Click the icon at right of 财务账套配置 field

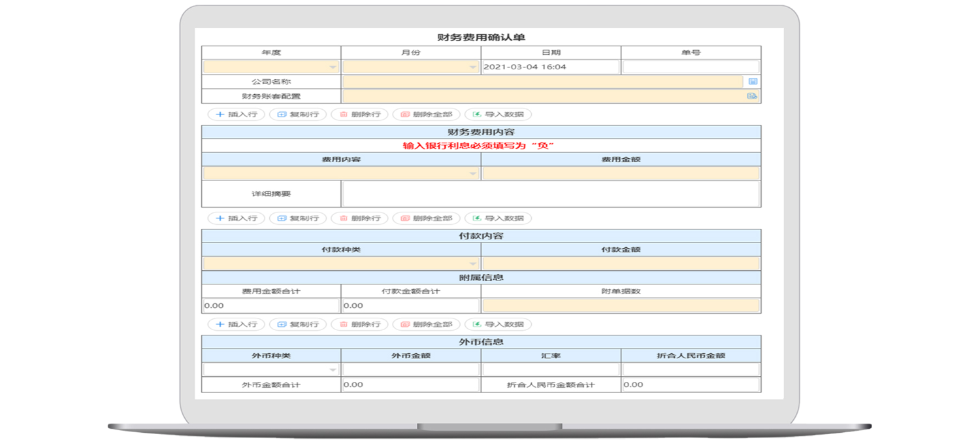(752, 96)
